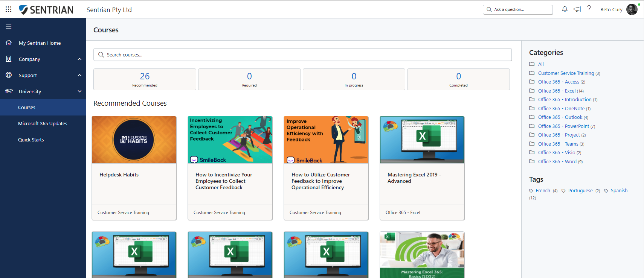Viewport: 644px width, 278px height.
Task: Click the Helpdesk Habits course title
Action: coord(119,175)
